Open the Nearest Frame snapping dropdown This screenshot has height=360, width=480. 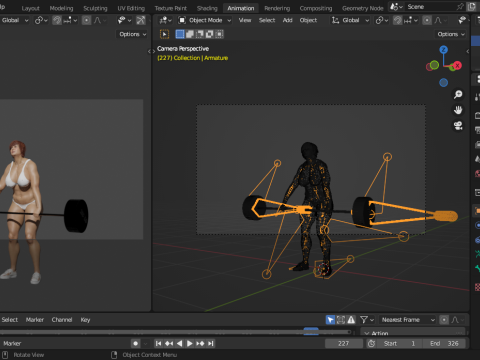point(407,320)
